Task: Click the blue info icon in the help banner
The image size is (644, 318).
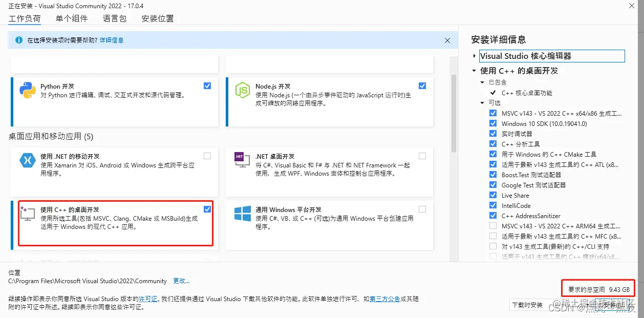Action: pos(19,40)
